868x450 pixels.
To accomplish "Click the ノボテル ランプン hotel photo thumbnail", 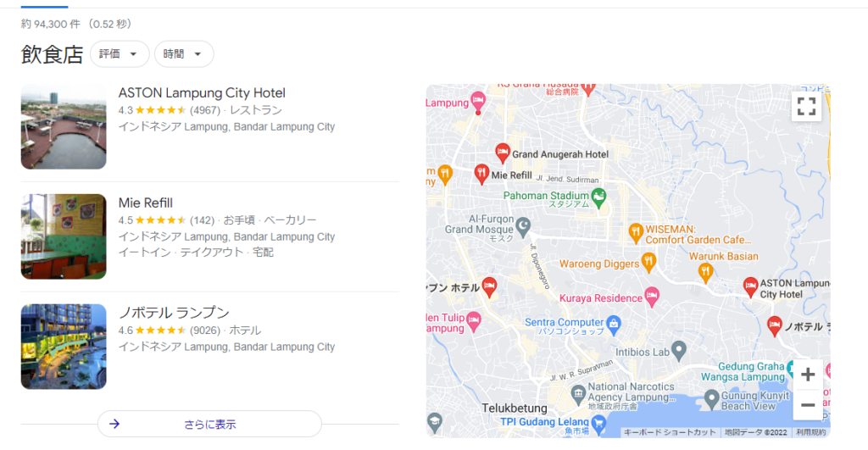I will pyautogui.click(x=64, y=347).
